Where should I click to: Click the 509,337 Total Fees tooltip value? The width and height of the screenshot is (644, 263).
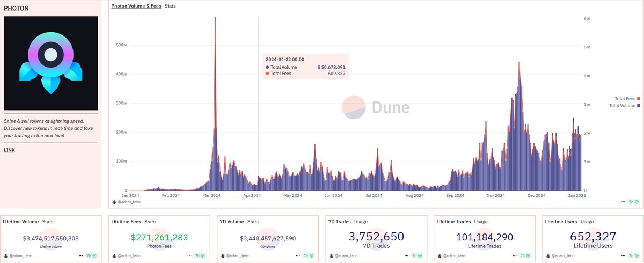tap(336, 74)
